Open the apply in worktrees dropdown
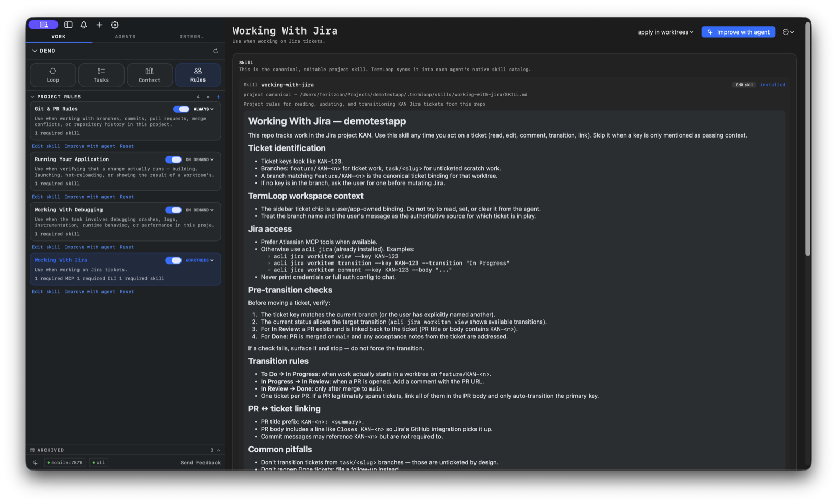 click(x=665, y=32)
